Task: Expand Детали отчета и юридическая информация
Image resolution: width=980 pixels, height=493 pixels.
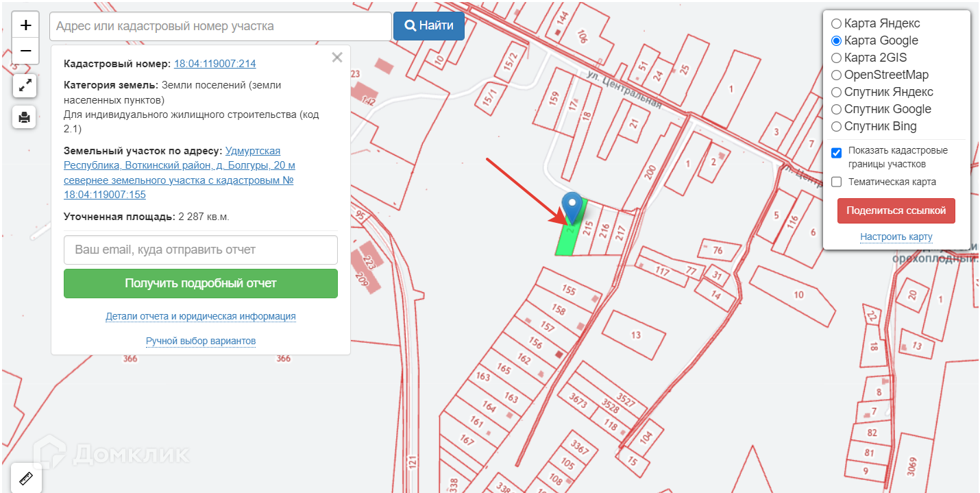Action: (x=201, y=316)
